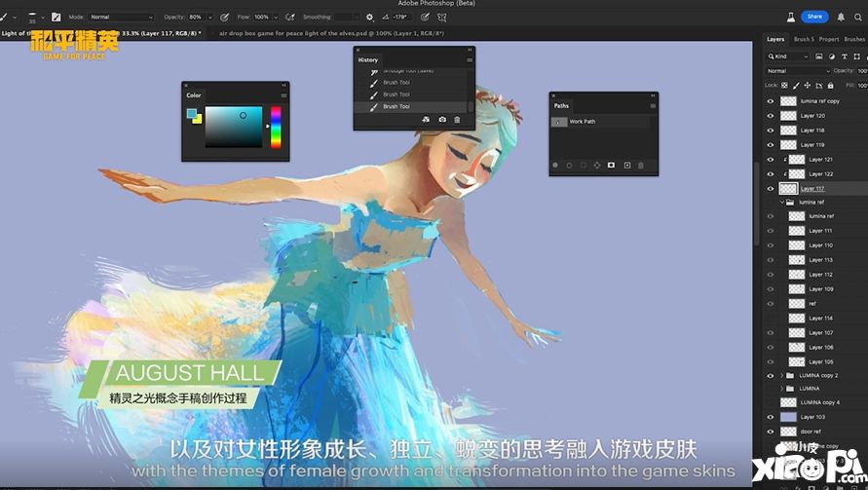Filter layers by shape layers icon
The width and height of the screenshot is (868, 490).
coord(857,57)
